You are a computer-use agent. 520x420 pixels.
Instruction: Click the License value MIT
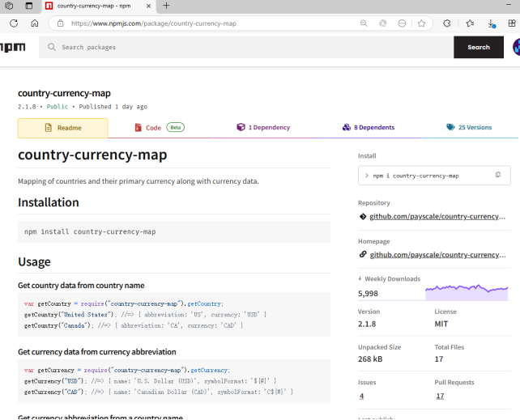(441, 325)
